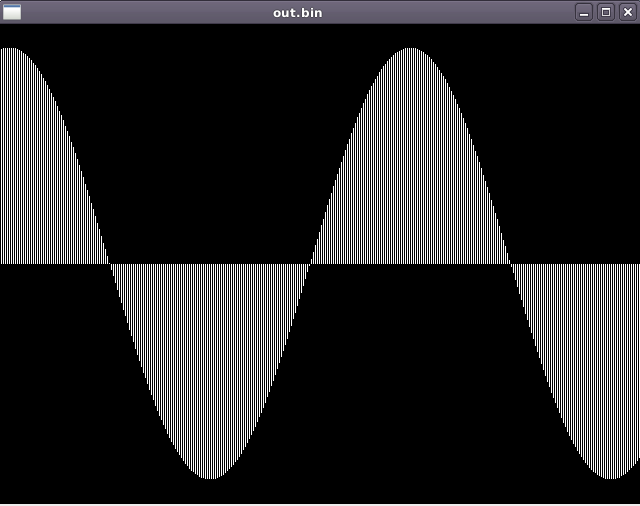This screenshot has width=640, height=506.
Task: Open the window menu icon in title bar
Action: (x=12, y=12)
